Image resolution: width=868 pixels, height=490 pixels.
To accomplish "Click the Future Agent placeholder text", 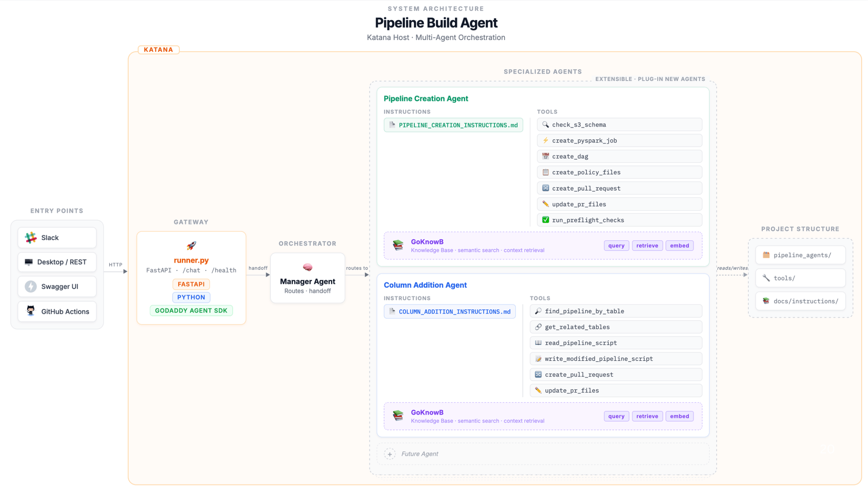I will point(420,454).
